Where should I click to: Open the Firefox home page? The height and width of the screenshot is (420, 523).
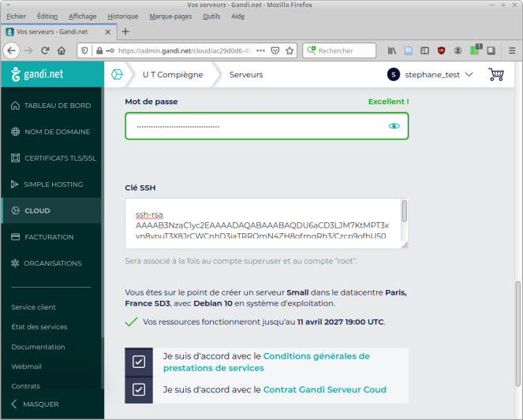tap(62, 50)
